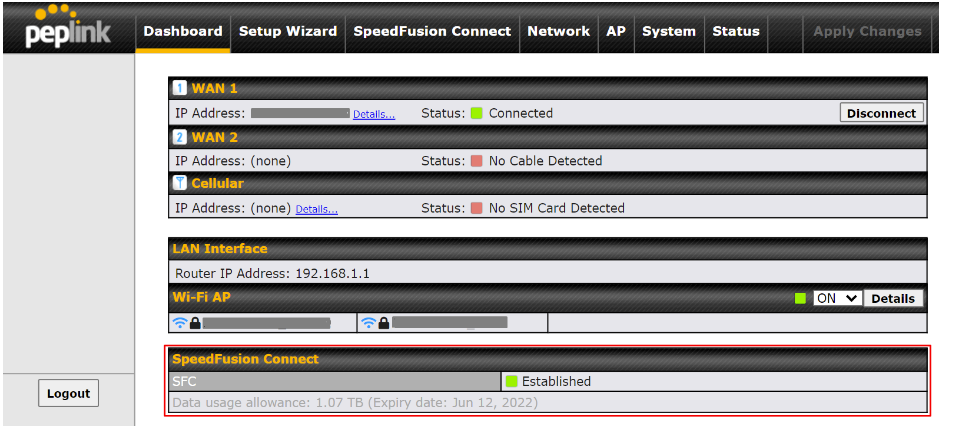Click the WAN 2 heading

214,138
